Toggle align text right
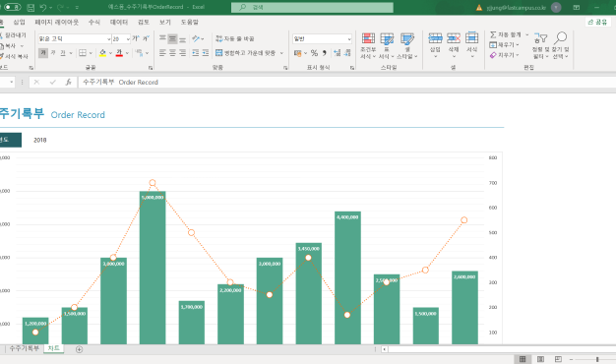Image resolution: width=616 pixels, height=364 pixels. 182,52
